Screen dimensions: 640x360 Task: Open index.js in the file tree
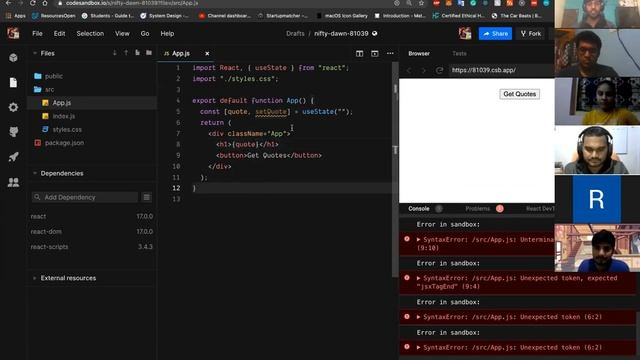click(92, 116)
